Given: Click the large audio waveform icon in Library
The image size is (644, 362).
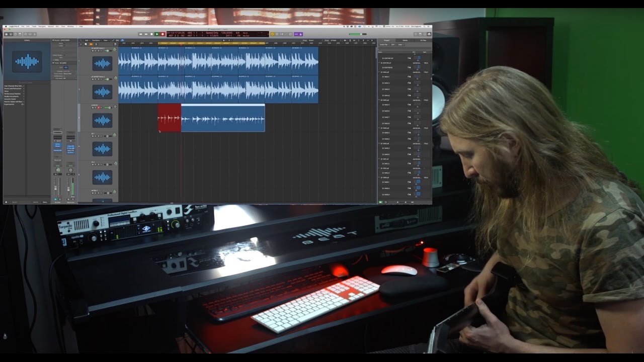Looking at the screenshot, I should tap(27, 61).
